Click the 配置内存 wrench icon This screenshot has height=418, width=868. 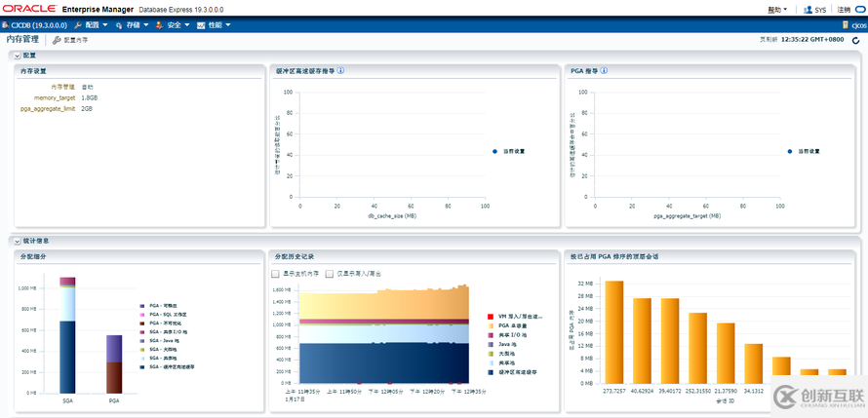coord(57,40)
